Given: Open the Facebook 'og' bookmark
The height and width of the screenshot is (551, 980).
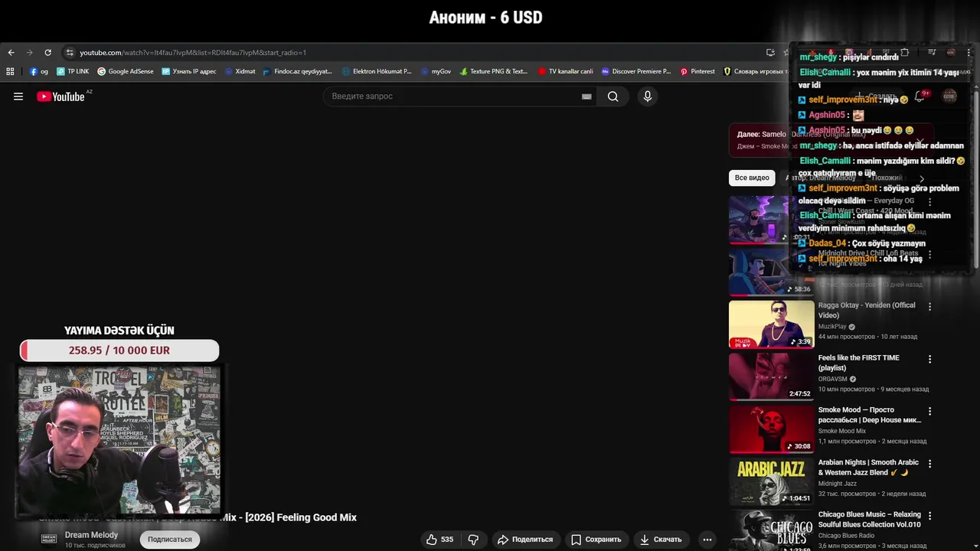Looking at the screenshot, I should [x=39, y=71].
